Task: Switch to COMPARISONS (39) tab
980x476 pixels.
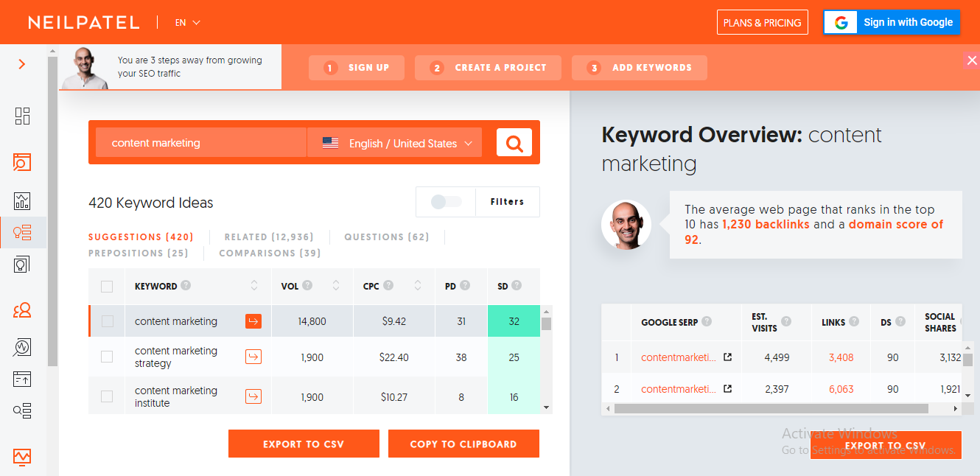Action: click(x=270, y=253)
